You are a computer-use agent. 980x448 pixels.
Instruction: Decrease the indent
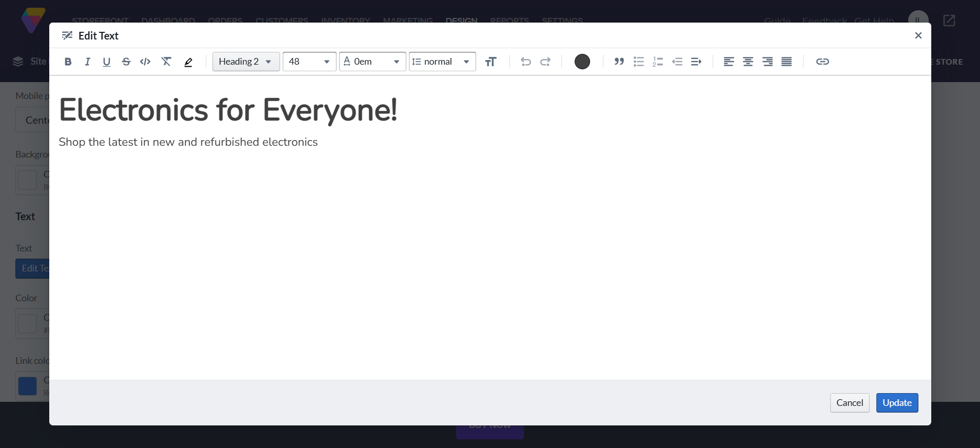pyautogui.click(x=677, y=62)
